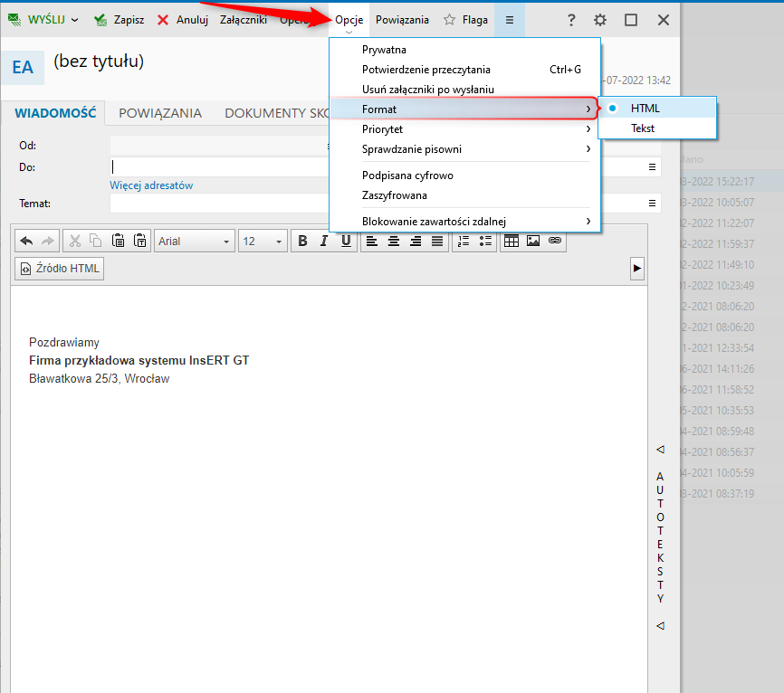Open the Opcje menu
This screenshot has width=784, height=693.
(x=349, y=20)
